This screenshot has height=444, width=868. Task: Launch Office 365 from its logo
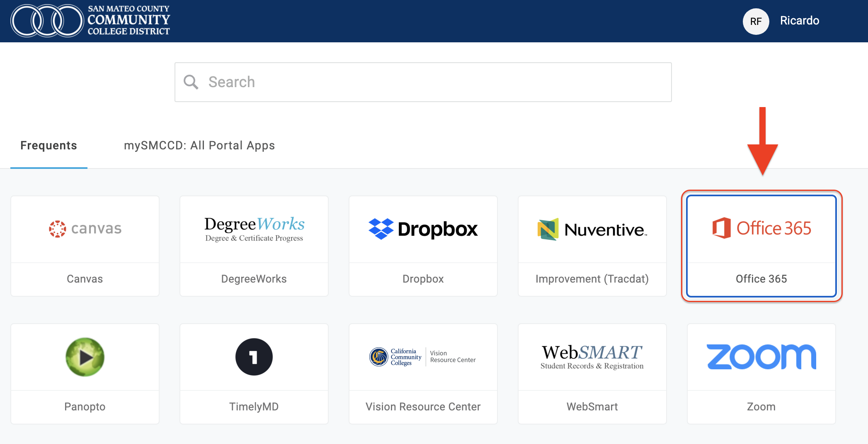(x=761, y=228)
